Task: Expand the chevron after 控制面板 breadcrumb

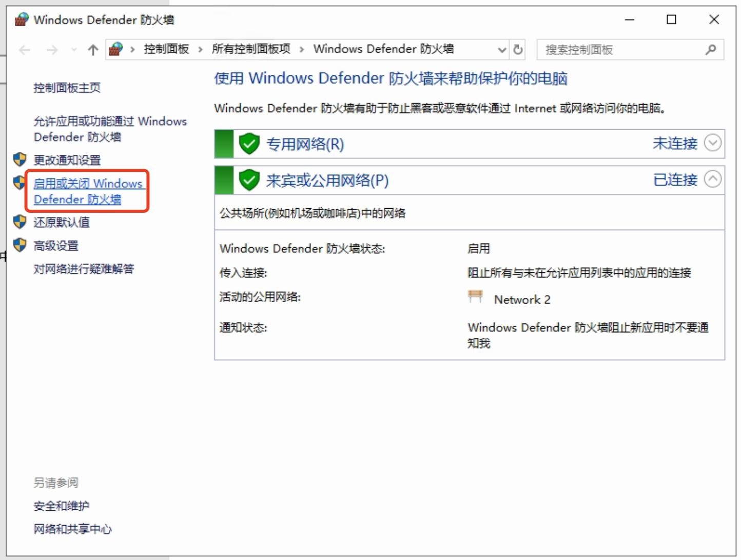Action: coord(200,49)
